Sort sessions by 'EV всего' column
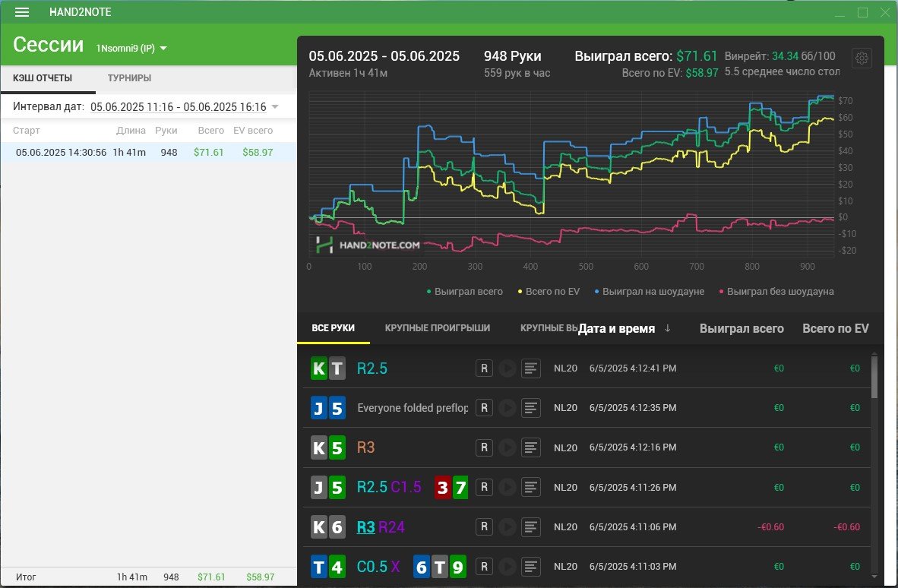898x588 pixels. (x=253, y=131)
